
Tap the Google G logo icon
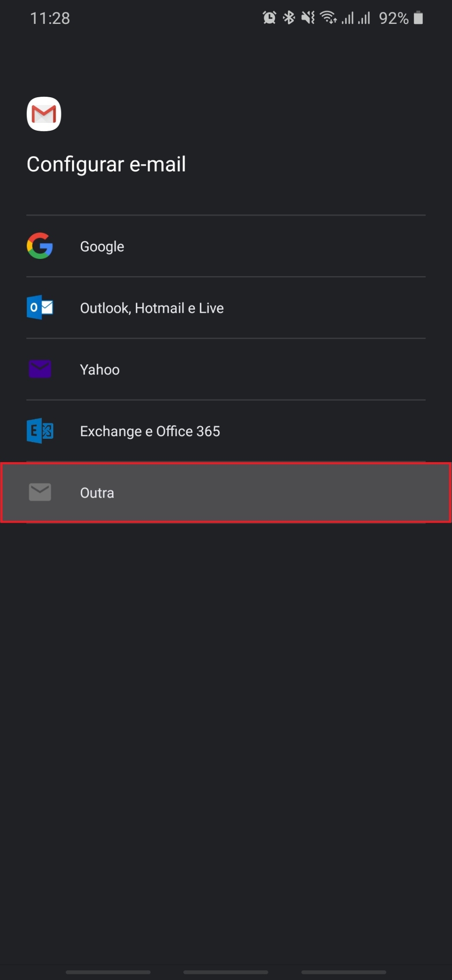[40, 246]
